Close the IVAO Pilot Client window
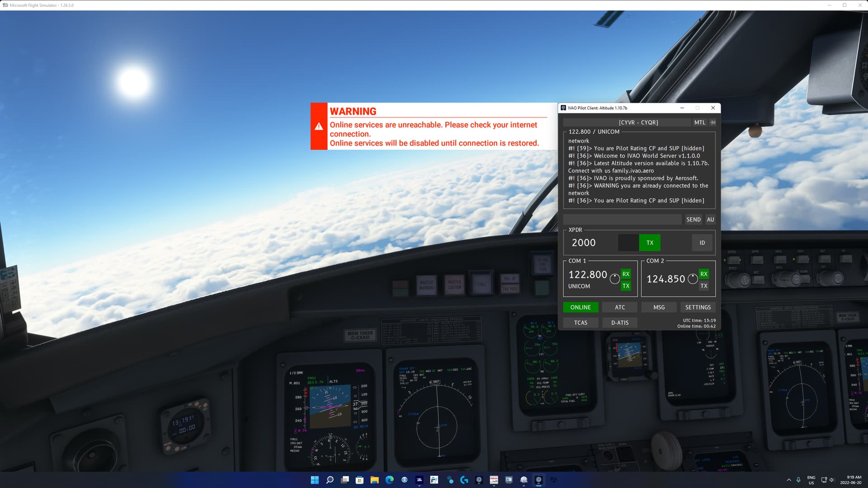 click(x=713, y=108)
